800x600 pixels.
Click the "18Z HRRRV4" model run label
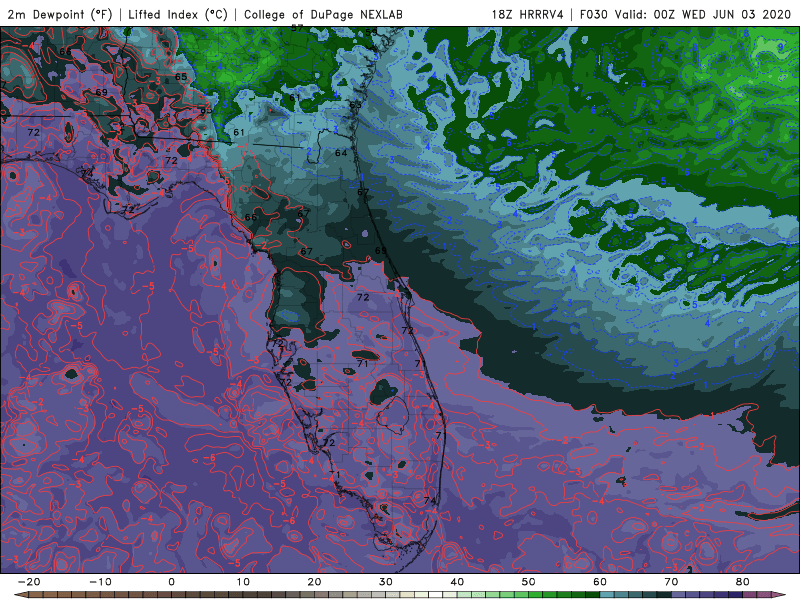pyautogui.click(x=528, y=14)
